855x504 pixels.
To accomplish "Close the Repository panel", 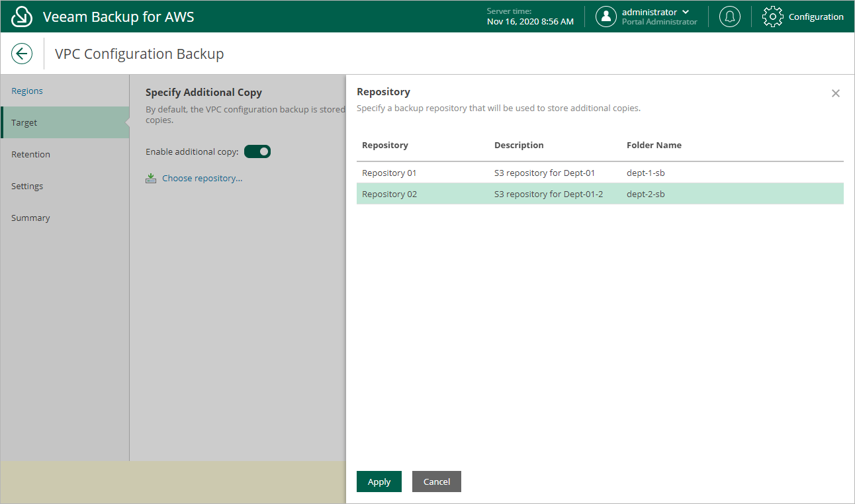I will 836,93.
